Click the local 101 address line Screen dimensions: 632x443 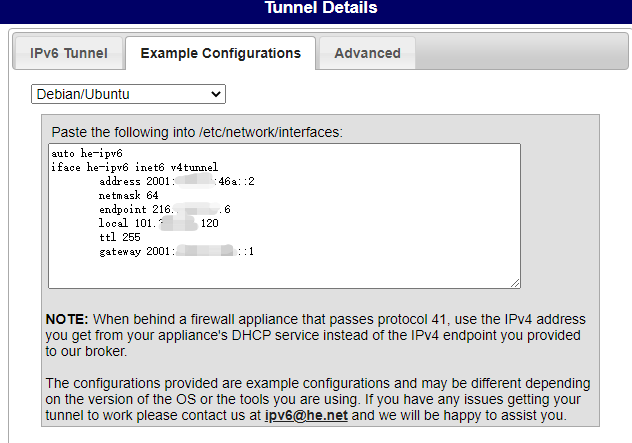pos(158,223)
